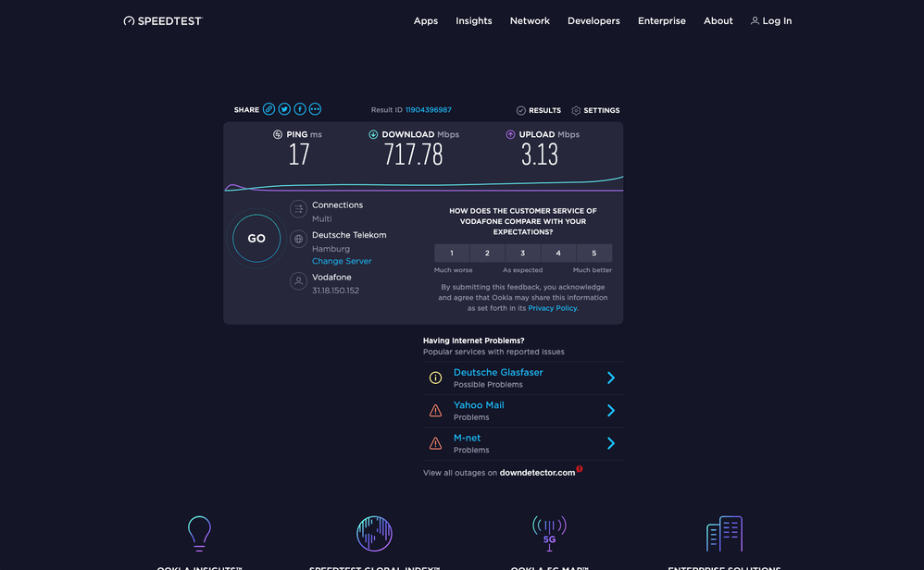Open Speedtest Global Index globe icon
924x570 pixels.
pos(374,534)
